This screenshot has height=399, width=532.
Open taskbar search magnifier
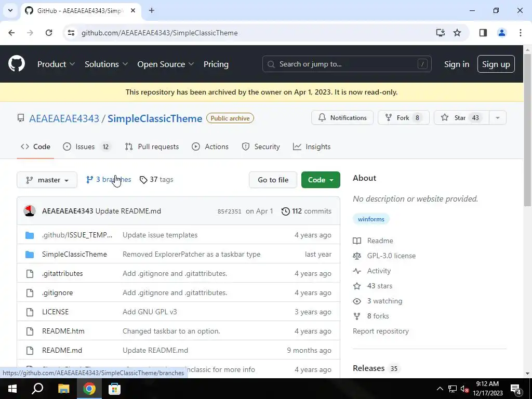(37, 389)
